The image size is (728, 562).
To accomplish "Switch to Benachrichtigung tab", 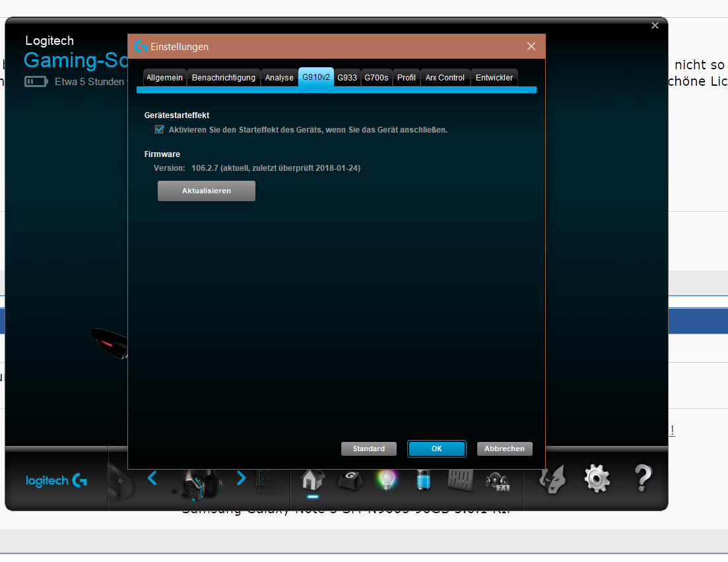I will [223, 77].
